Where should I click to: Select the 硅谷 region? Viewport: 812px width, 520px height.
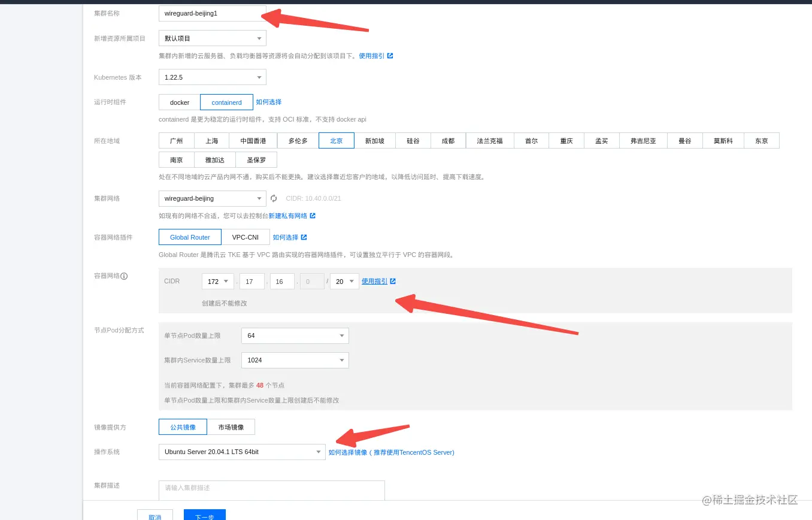point(413,141)
